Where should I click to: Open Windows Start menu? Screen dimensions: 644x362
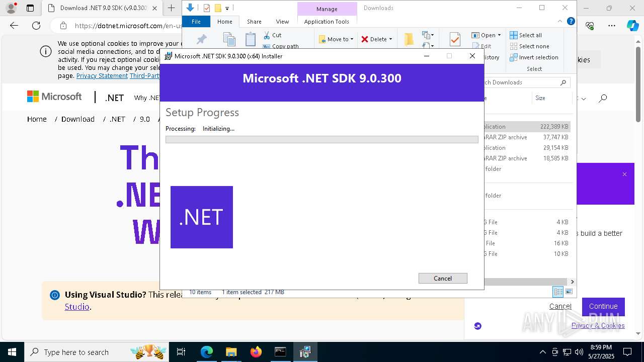pyautogui.click(x=12, y=352)
